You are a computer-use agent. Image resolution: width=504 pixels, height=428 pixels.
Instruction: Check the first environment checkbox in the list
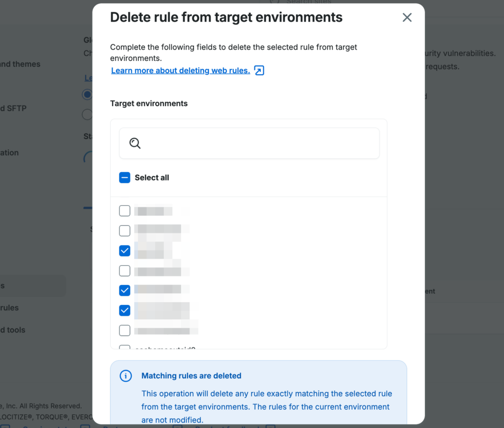(125, 211)
